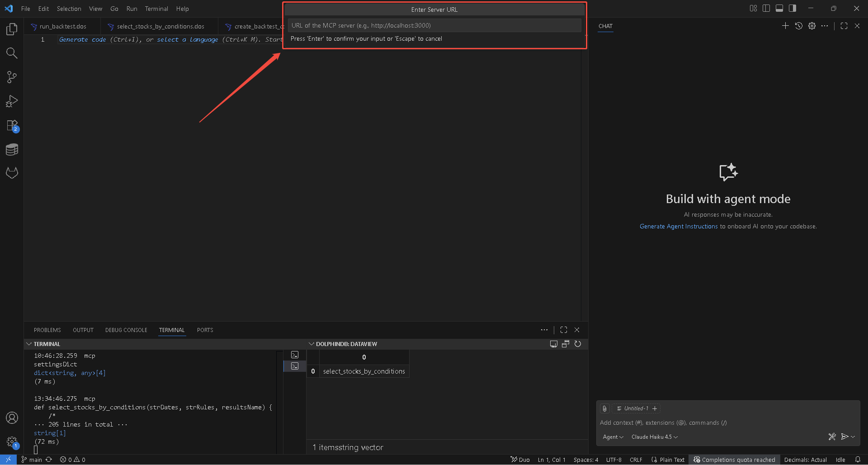Open the Agent mode dropdown

tap(613, 437)
